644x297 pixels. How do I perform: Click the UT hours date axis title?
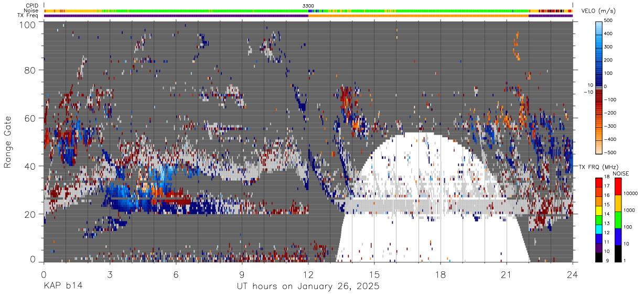point(307,287)
